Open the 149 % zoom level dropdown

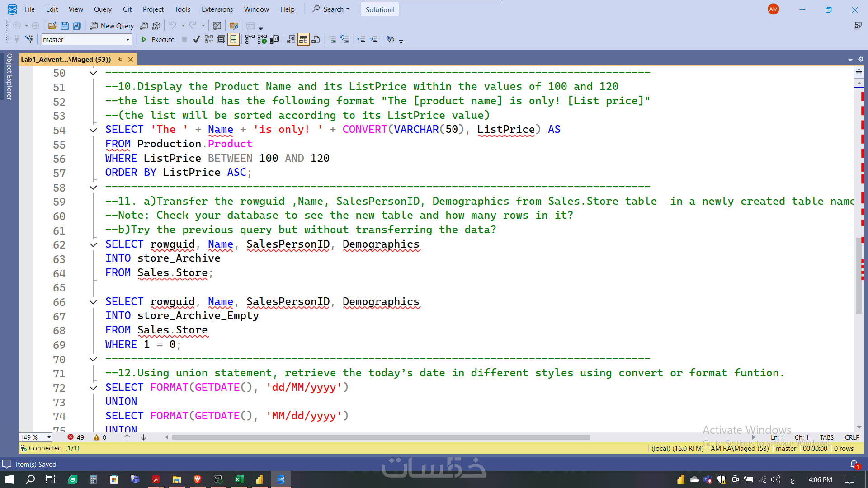tap(49, 437)
